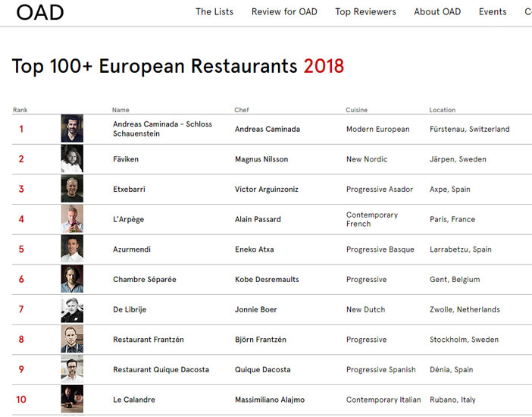This screenshot has width=532, height=417.
Task: Click the Cuisine column header
Action: coord(357,110)
